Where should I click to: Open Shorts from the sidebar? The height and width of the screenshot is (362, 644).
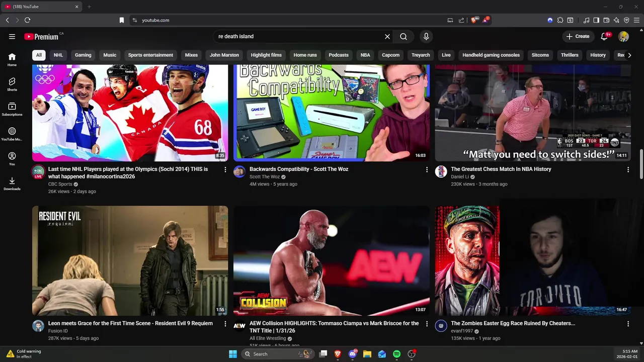12,84
